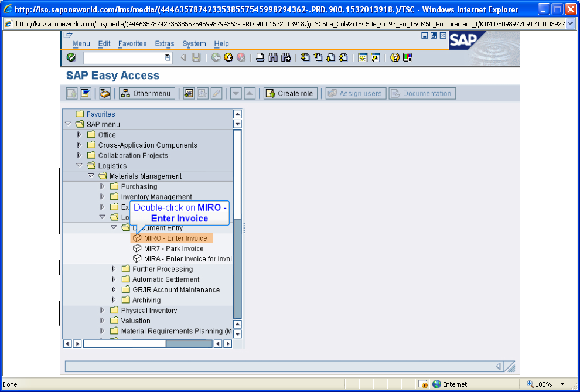Select MIRA - Enter Invoice for Invoice Verification
The image size is (580, 392).
[183, 259]
